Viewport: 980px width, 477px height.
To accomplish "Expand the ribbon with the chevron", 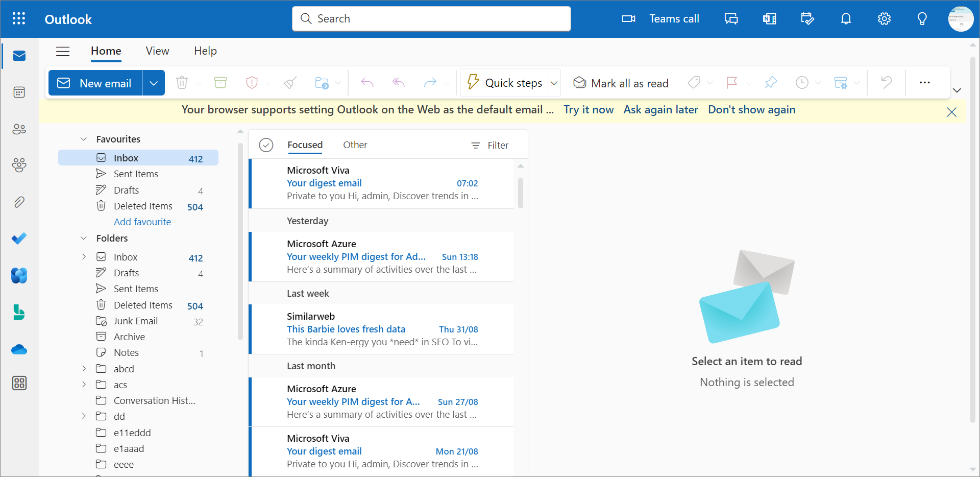I will (x=957, y=90).
